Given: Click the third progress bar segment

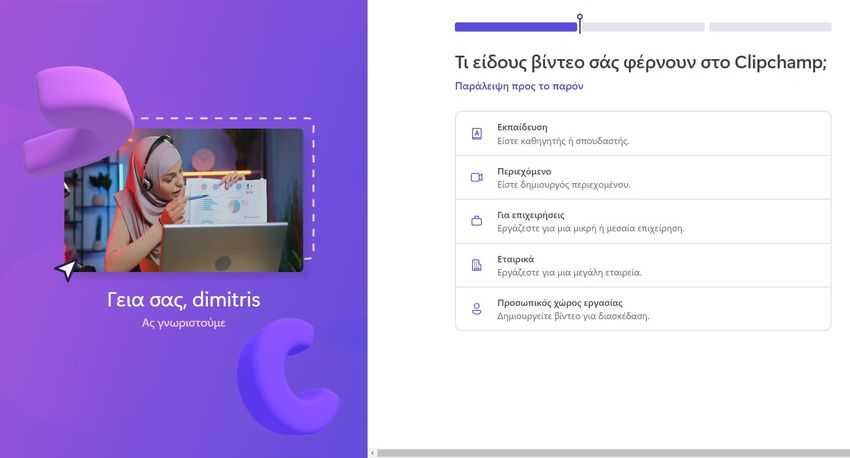Looking at the screenshot, I should 770,27.
